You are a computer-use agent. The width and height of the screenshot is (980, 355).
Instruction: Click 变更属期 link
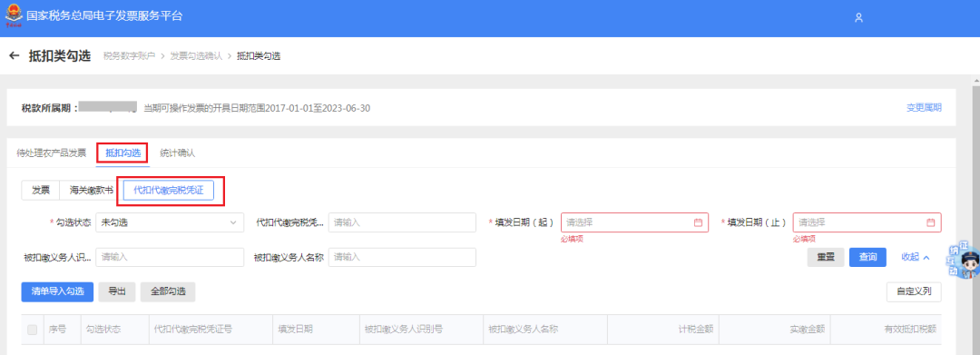pyautogui.click(x=924, y=108)
